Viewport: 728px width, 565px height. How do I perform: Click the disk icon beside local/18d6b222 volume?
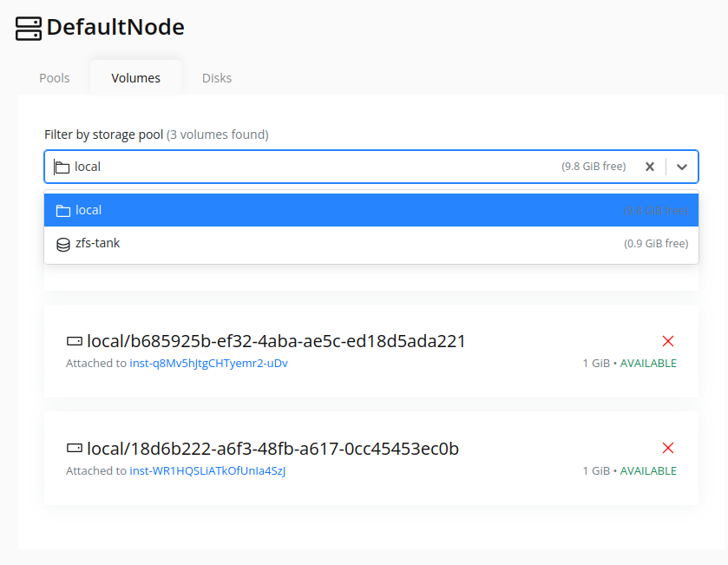pos(75,449)
